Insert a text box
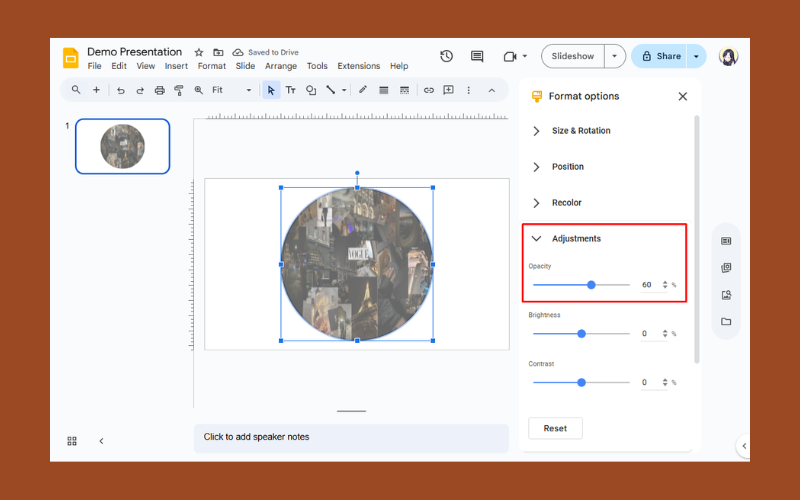Image resolution: width=800 pixels, height=500 pixels. pos(290,90)
